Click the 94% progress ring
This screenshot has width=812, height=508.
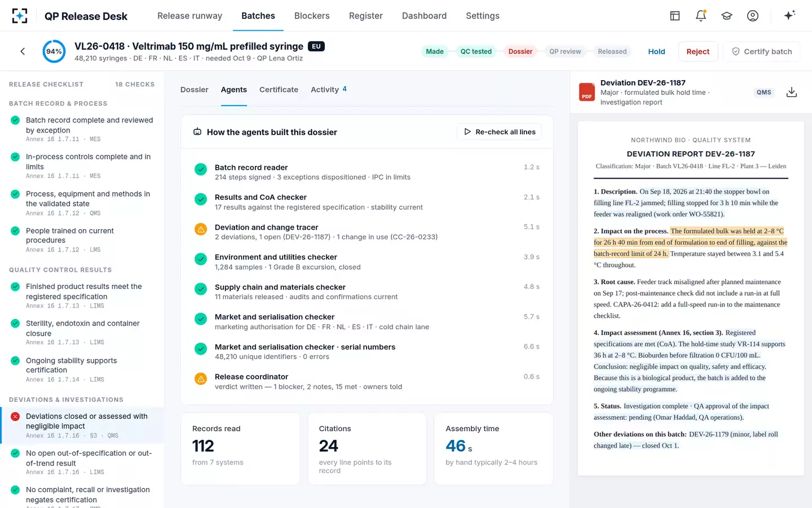pyautogui.click(x=54, y=51)
